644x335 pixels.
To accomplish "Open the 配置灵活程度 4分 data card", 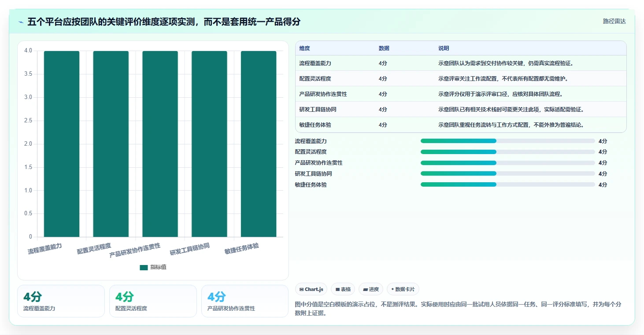I will 153,301.
